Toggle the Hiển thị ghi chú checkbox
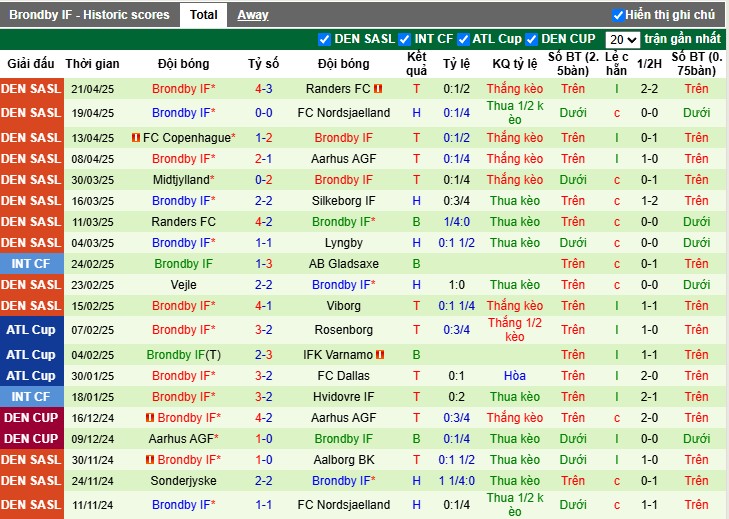This screenshot has height=519, width=729. tap(618, 15)
